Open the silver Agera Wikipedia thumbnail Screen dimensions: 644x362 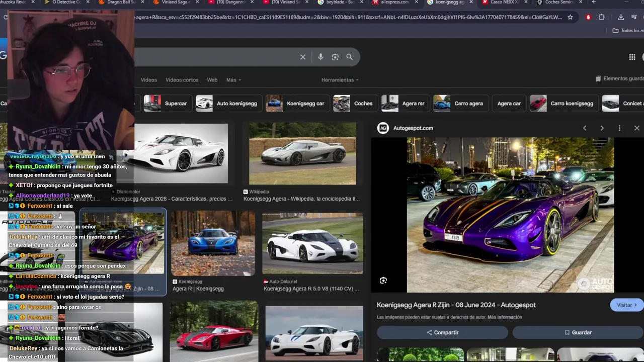tap(302, 154)
